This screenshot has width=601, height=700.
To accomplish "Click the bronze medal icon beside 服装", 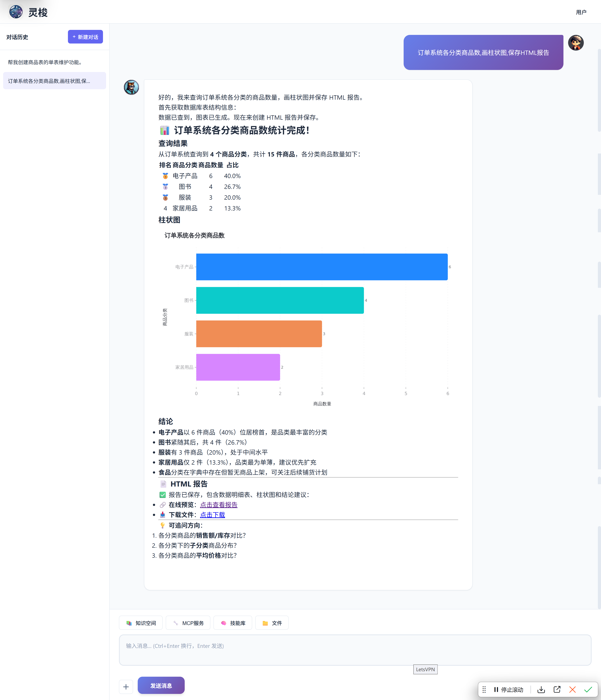I will point(165,198).
